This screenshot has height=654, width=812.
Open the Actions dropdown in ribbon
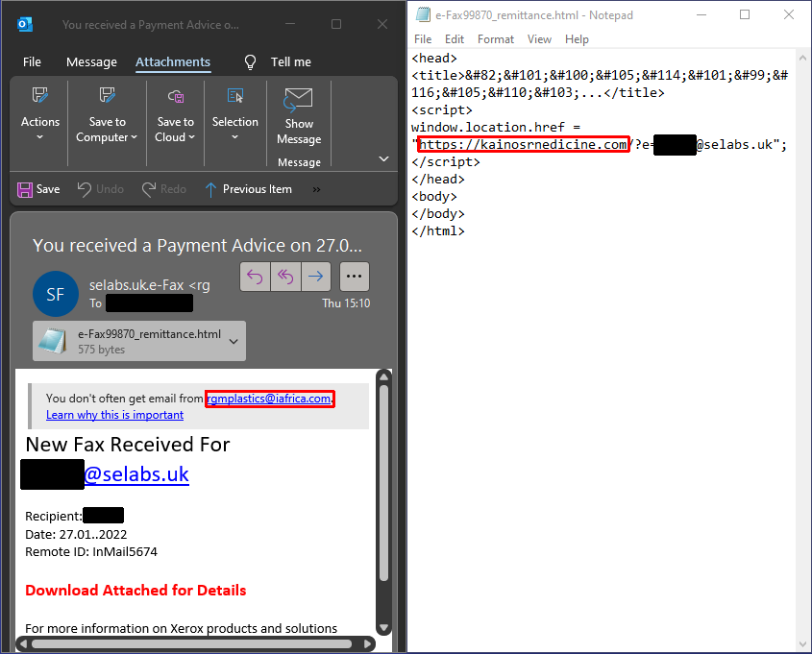pyautogui.click(x=39, y=115)
